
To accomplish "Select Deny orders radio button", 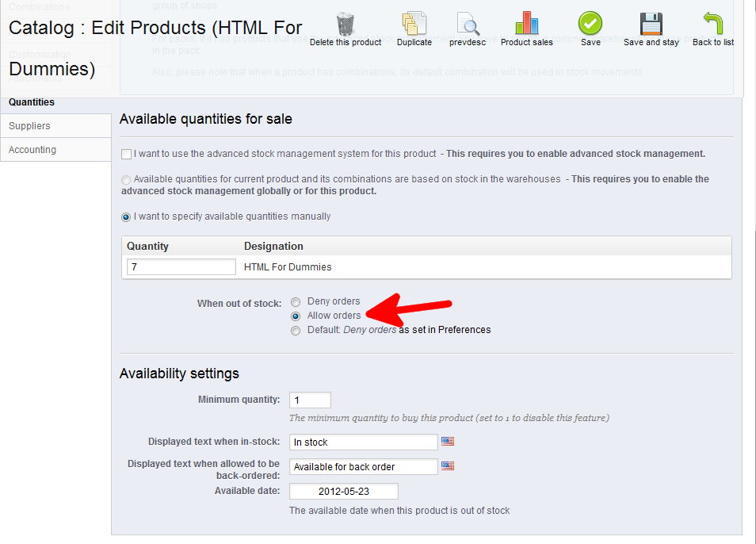I will pyautogui.click(x=296, y=302).
